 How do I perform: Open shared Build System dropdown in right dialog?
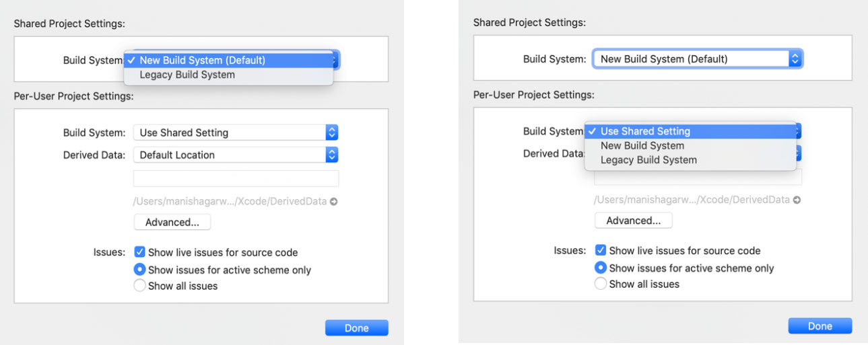click(x=697, y=59)
